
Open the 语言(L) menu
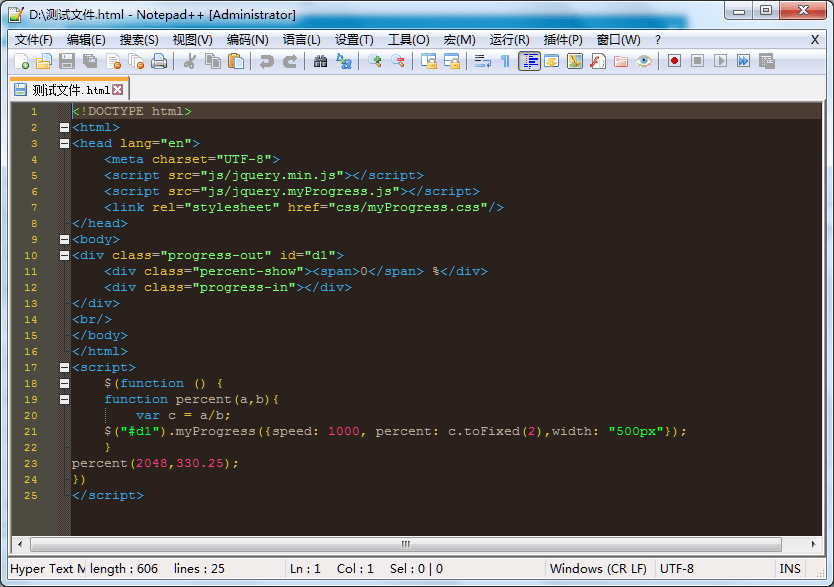(x=302, y=40)
